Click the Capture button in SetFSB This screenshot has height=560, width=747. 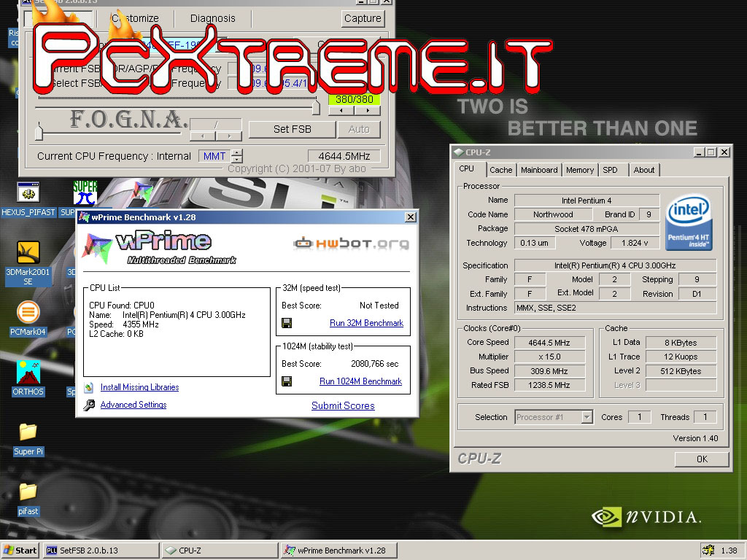click(x=363, y=18)
